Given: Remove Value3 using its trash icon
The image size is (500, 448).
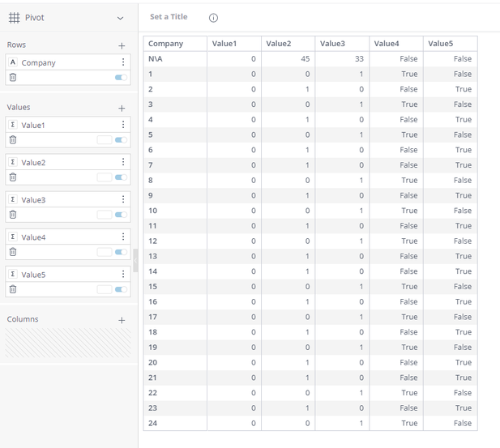Looking at the screenshot, I should pyautogui.click(x=13, y=215).
